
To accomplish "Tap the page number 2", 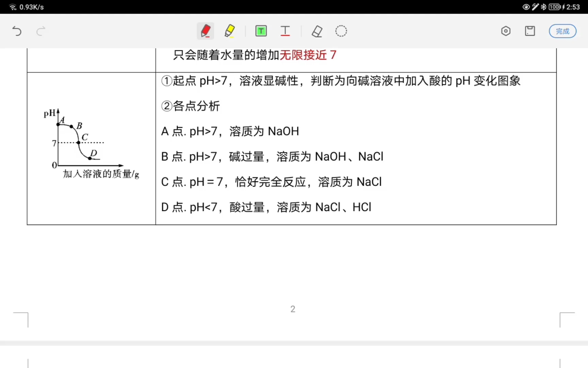I will pyautogui.click(x=293, y=309).
